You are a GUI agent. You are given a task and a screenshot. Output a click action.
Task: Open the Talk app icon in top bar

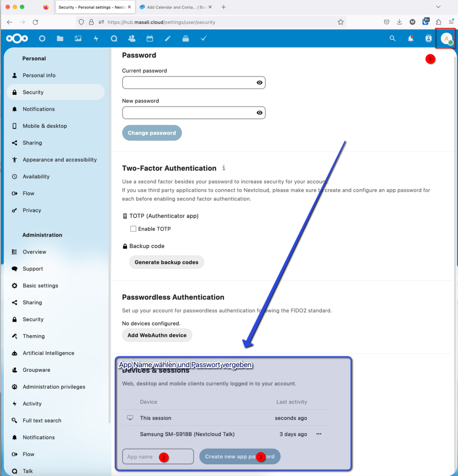click(114, 38)
